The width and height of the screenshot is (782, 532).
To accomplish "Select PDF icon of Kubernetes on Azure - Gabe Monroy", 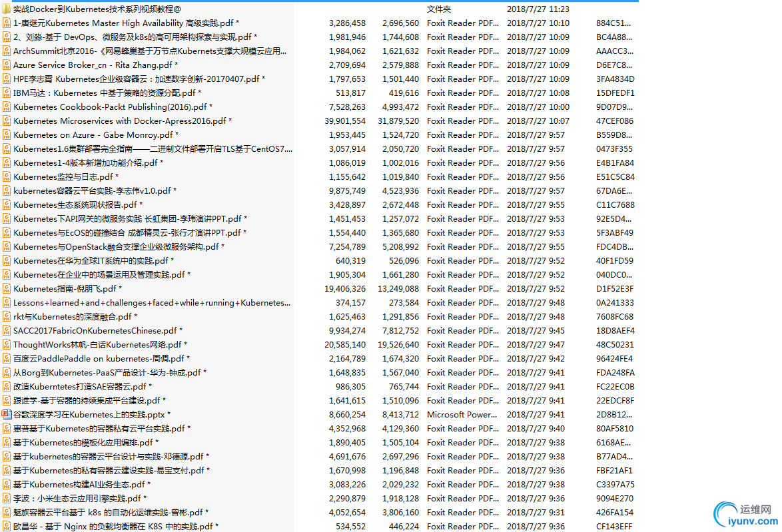I will click(7, 134).
